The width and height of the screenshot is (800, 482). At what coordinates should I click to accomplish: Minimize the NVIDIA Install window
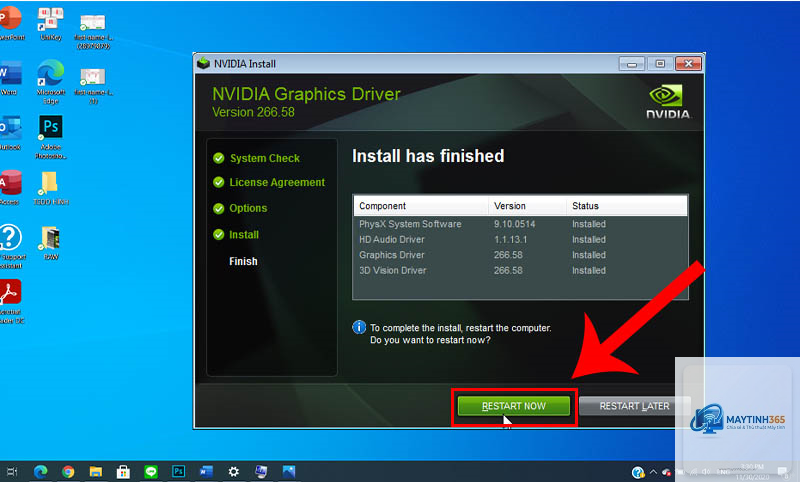coord(632,64)
